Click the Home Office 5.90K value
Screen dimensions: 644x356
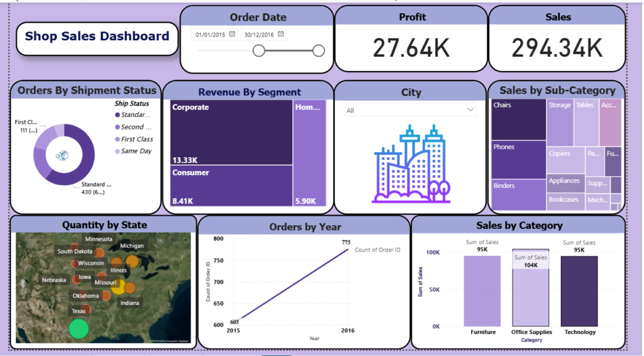point(306,201)
